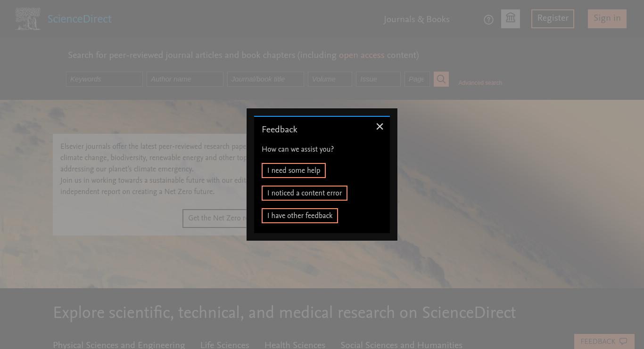Click the institution building icon
The image size is (644, 349).
(x=511, y=19)
